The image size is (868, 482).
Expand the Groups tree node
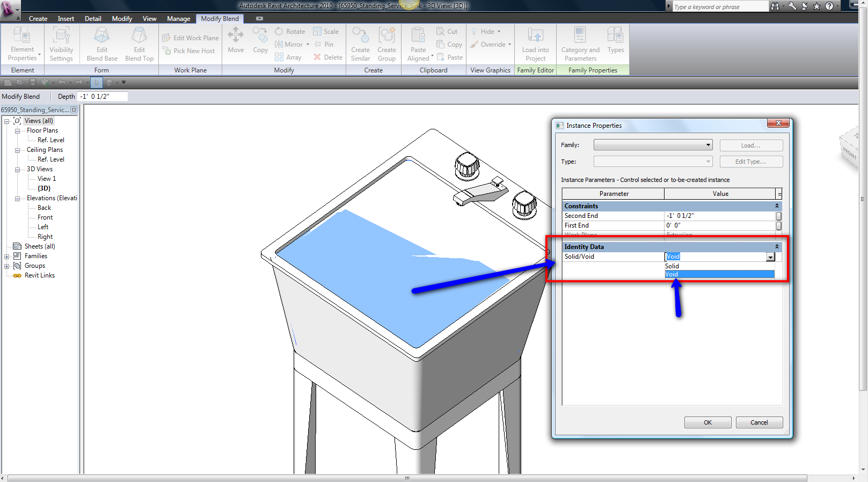6,266
